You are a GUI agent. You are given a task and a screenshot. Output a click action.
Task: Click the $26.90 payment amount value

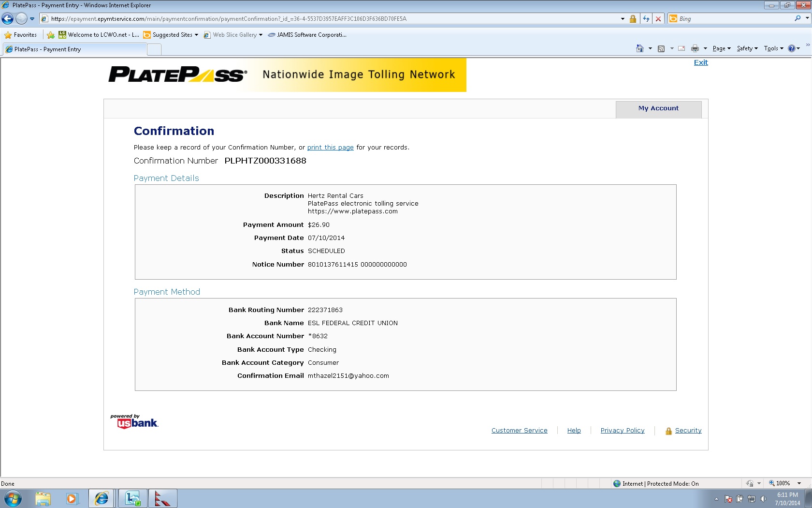[319, 225]
